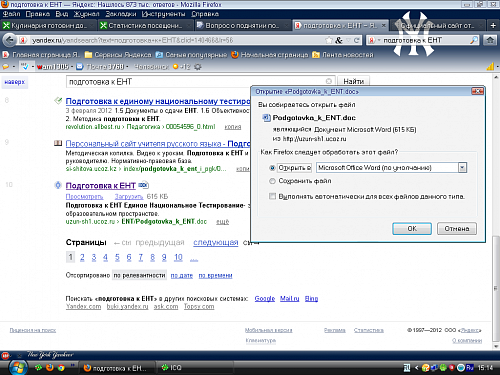Screen dimensions: 500x375
Task: Confirm the download dialog with OK
Action: tap(412, 229)
